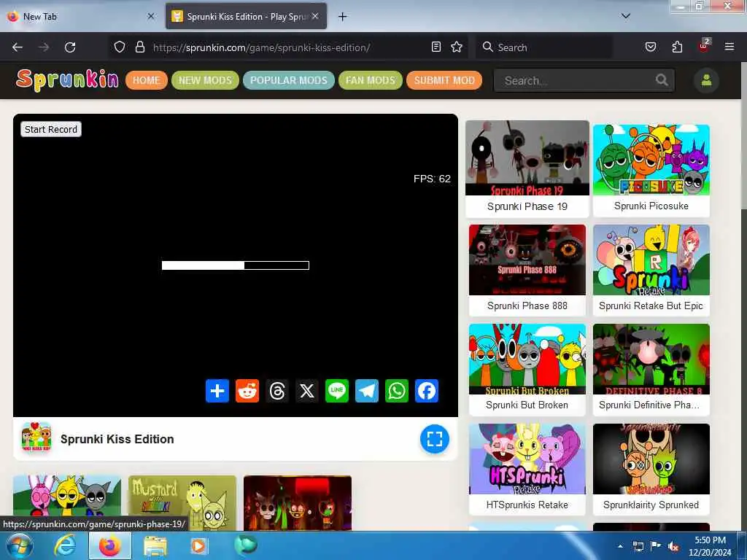The width and height of the screenshot is (747, 560).
Task: Reload the page with the refresh icon
Action: pos(70,47)
